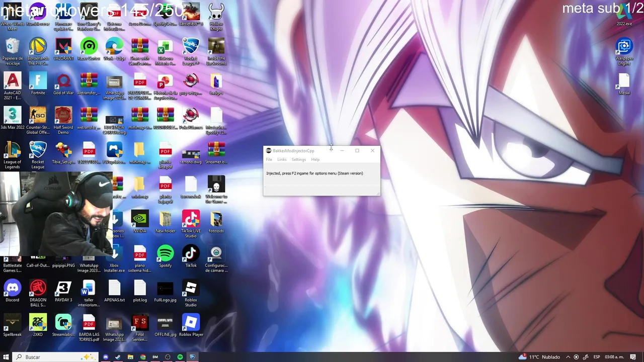
Task: Select the Razer Cortex desktop icon
Action: click(x=89, y=49)
